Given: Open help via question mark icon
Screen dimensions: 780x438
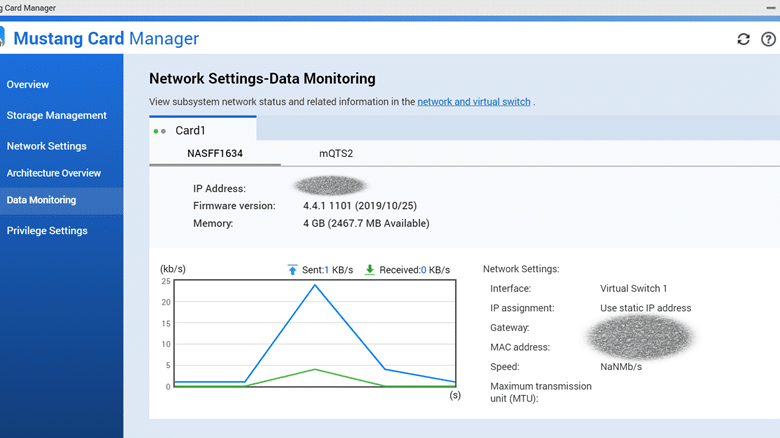Looking at the screenshot, I should pos(768,39).
